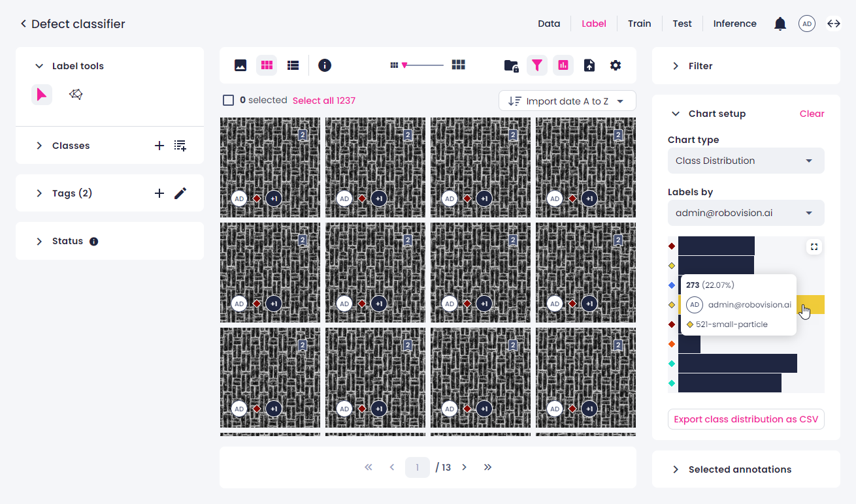The image size is (856, 504).
Task: Expand the Status section
Action: (39, 242)
